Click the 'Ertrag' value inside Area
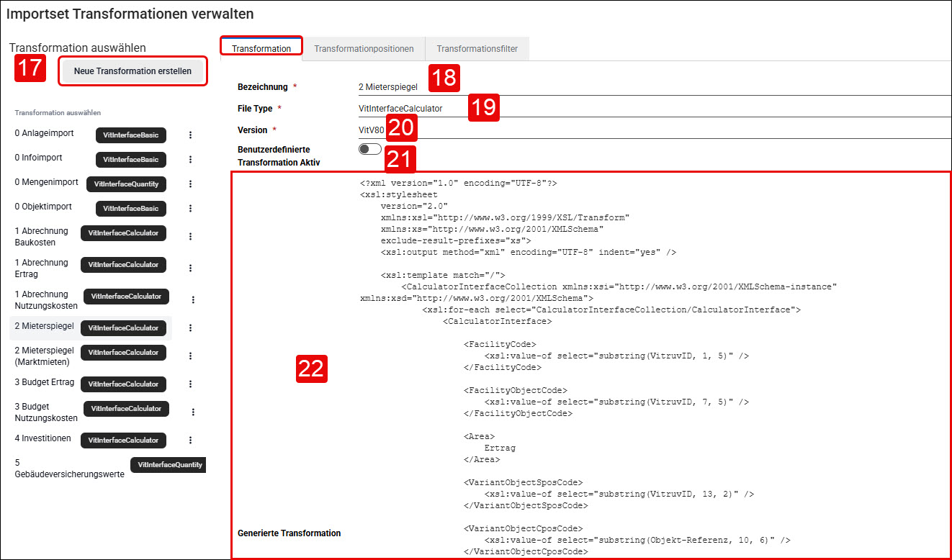The image size is (952, 560). tap(500, 448)
